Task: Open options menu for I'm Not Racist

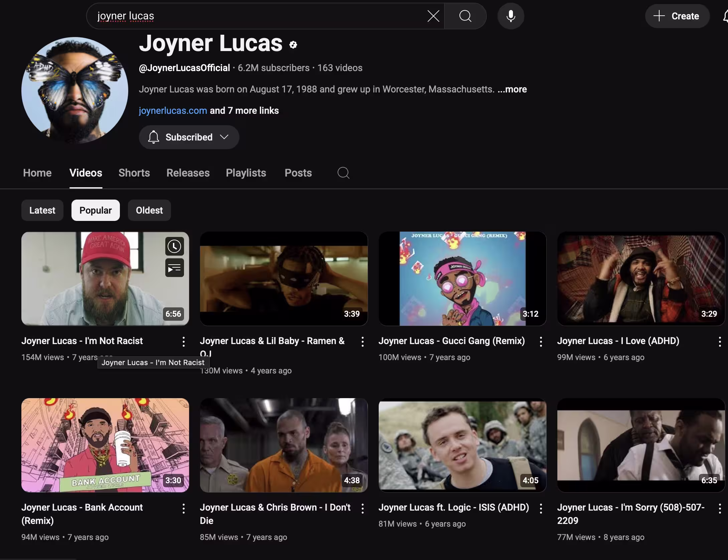Action: (x=183, y=341)
